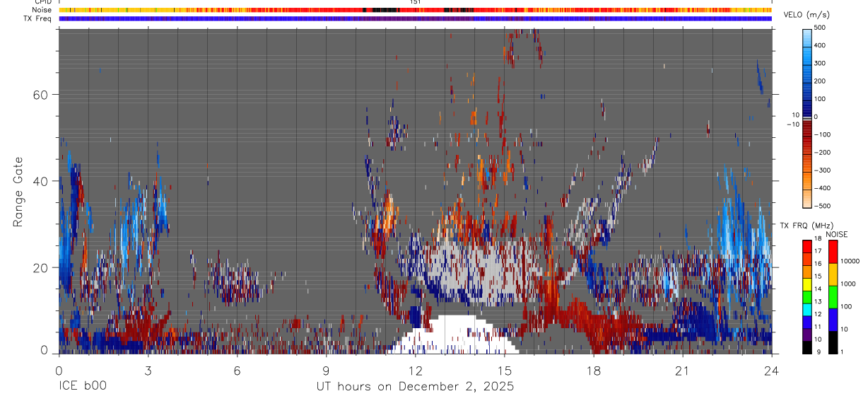The height and width of the screenshot is (401, 868).
Task: Click the Range Gate axis label
Action: pyautogui.click(x=18, y=192)
